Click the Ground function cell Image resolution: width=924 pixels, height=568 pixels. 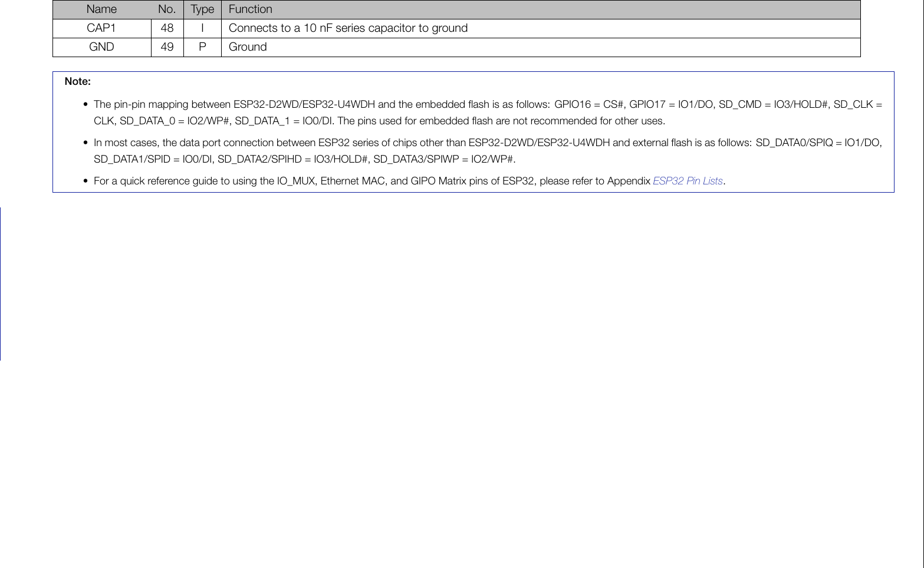tap(248, 47)
